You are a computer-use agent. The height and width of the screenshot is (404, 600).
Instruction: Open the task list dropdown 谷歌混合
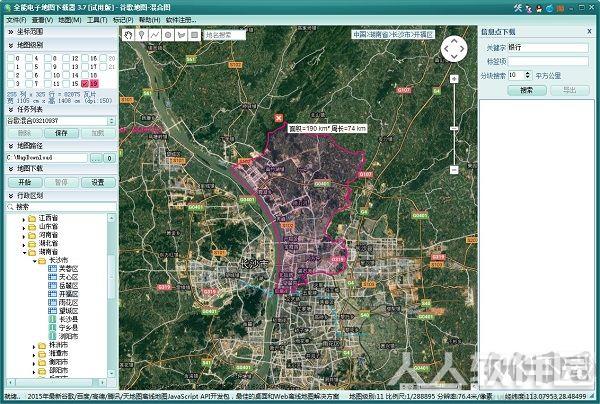click(x=111, y=121)
